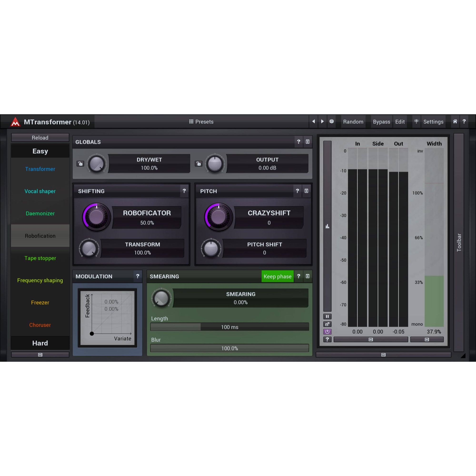Select the Tape stopper device
This screenshot has width=476, height=476.
point(40,258)
